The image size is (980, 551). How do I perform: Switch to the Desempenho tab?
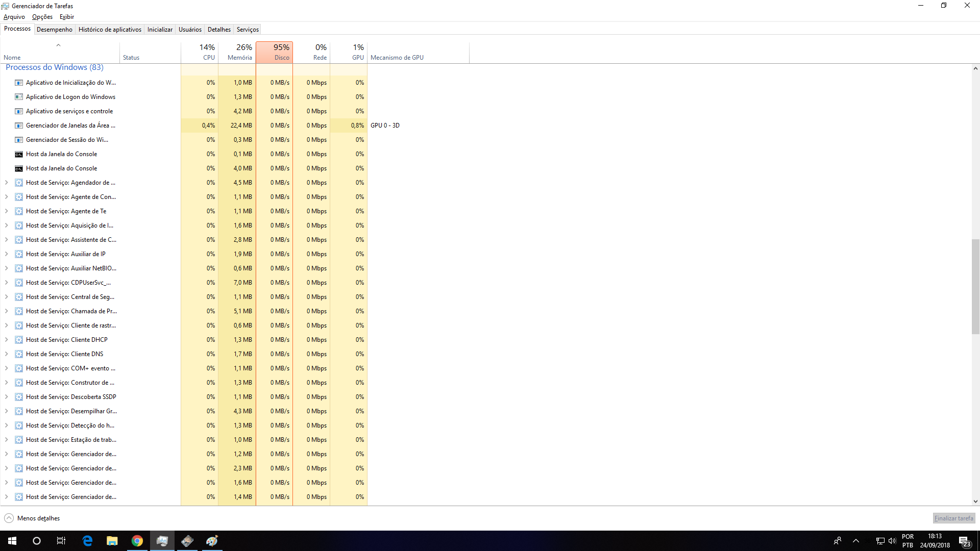tap(55, 30)
